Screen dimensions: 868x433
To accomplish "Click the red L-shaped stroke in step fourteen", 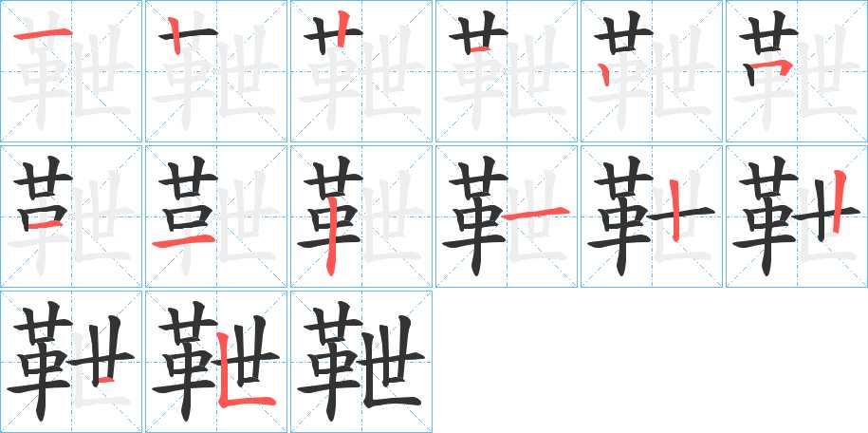I will click(244, 371).
